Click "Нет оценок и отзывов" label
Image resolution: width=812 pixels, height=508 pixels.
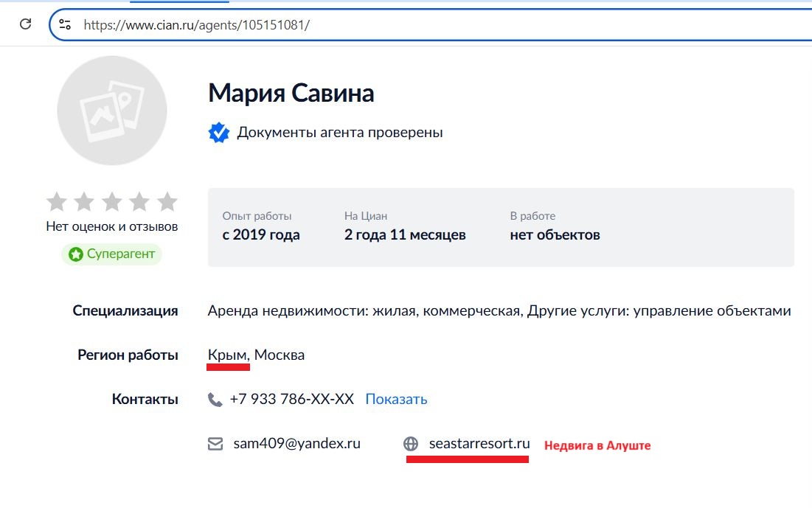click(x=112, y=226)
